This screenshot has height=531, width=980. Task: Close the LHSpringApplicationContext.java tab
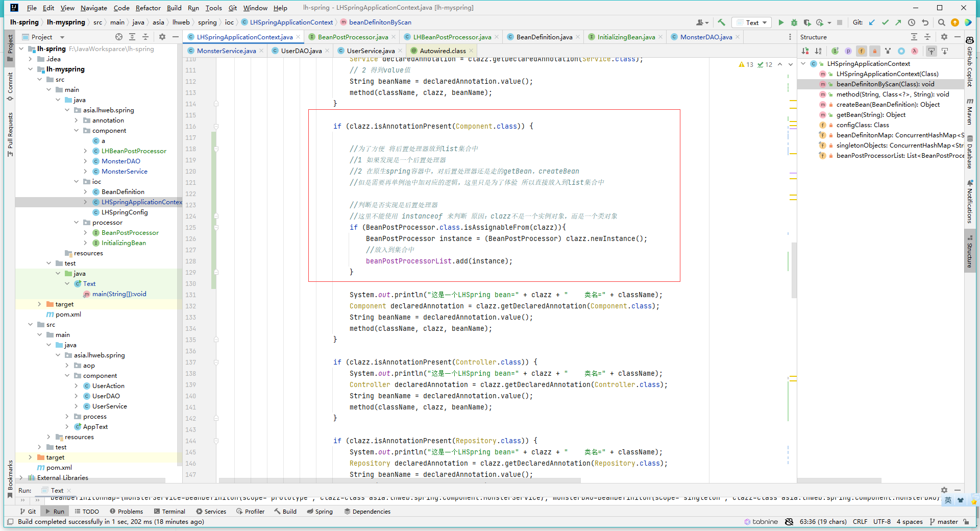(298, 37)
